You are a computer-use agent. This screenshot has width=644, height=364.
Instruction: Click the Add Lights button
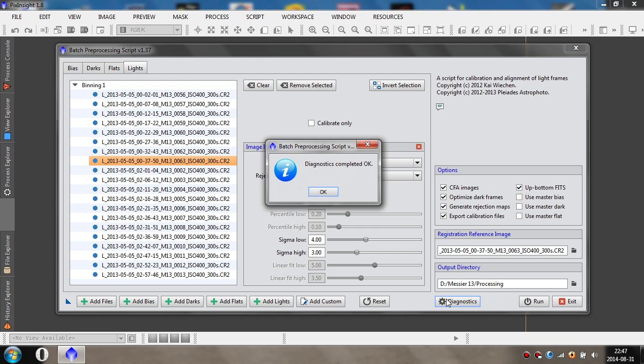tap(271, 301)
